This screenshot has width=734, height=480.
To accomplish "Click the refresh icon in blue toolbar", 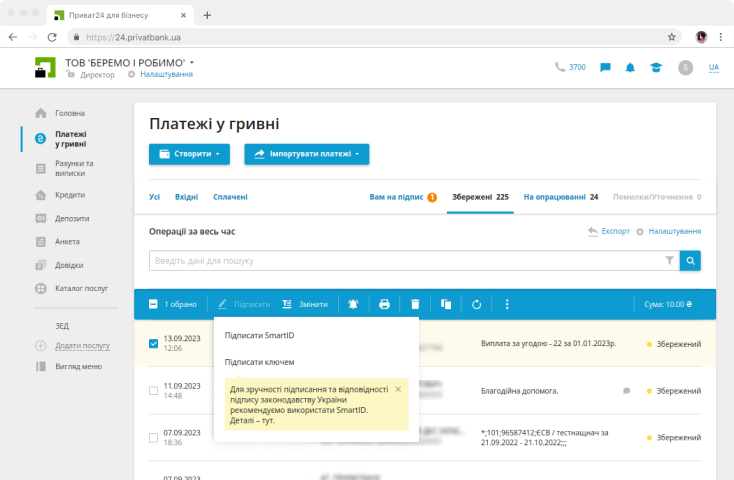I will (x=477, y=304).
